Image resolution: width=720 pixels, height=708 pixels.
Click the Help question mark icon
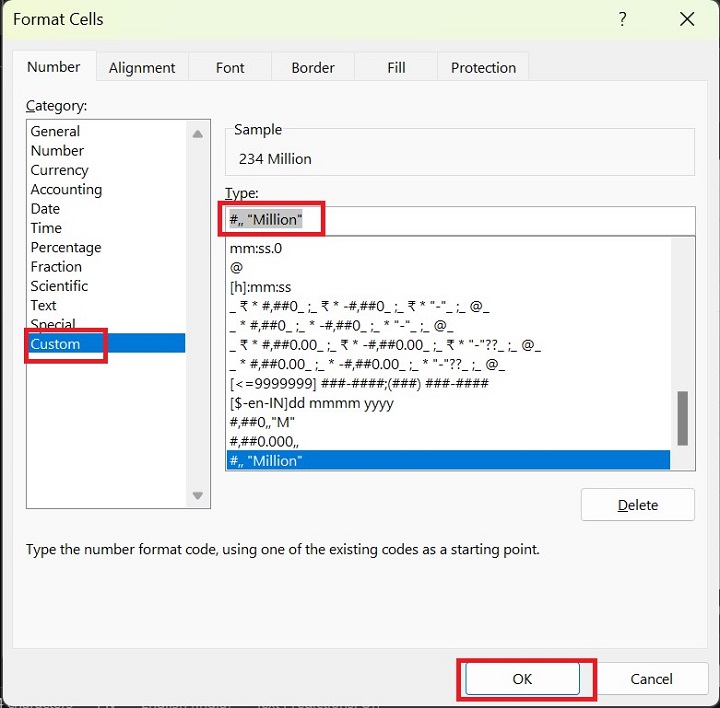pyautogui.click(x=623, y=19)
